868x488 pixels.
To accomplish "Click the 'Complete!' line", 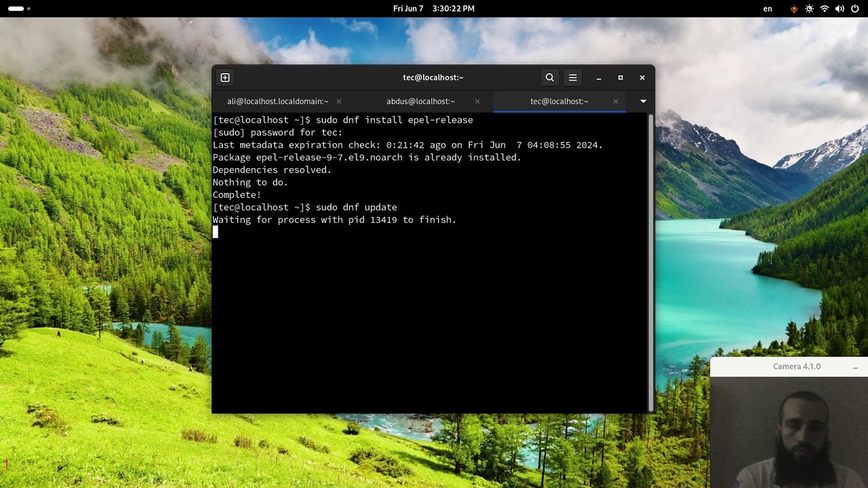I will [237, 195].
